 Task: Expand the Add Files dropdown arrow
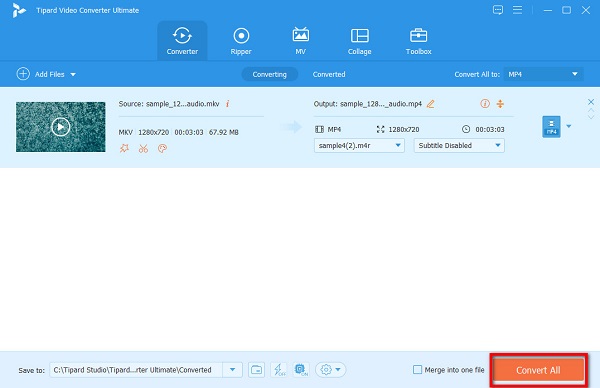click(x=73, y=75)
